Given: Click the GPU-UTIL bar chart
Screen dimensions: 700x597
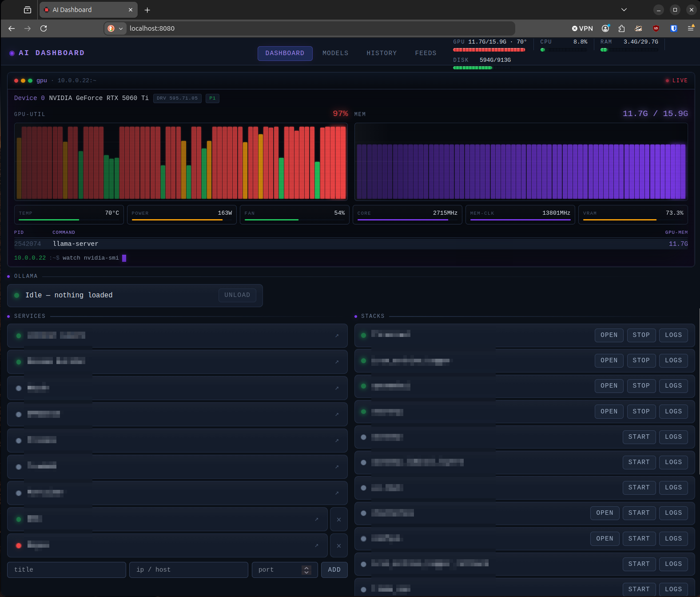Looking at the screenshot, I should [181, 162].
